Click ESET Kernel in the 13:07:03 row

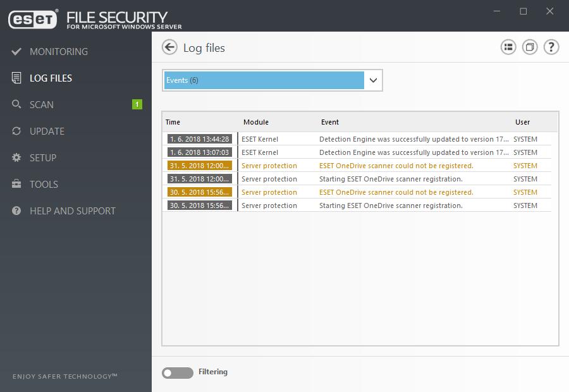pyautogui.click(x=260, y=152)
